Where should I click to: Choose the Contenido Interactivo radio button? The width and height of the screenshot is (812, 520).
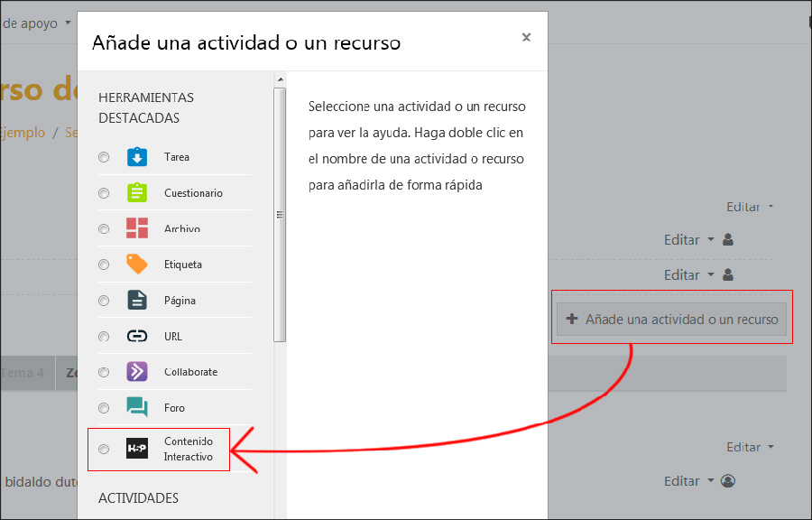point(104,449)
